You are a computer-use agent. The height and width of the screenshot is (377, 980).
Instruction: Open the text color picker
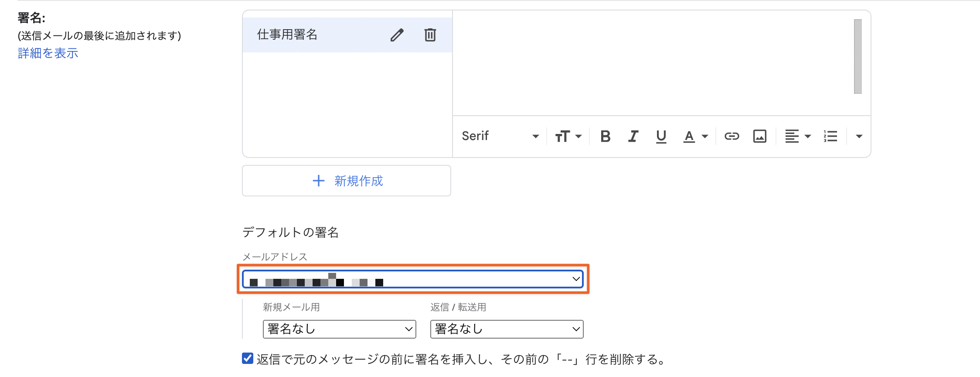pyautogui.click(x=695, y=137)
